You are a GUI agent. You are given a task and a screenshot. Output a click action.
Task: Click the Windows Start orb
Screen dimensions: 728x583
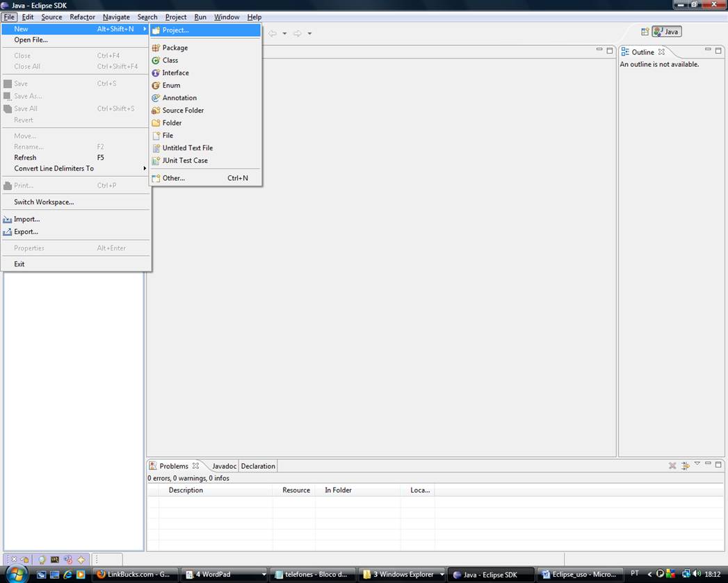pos(17,574)
